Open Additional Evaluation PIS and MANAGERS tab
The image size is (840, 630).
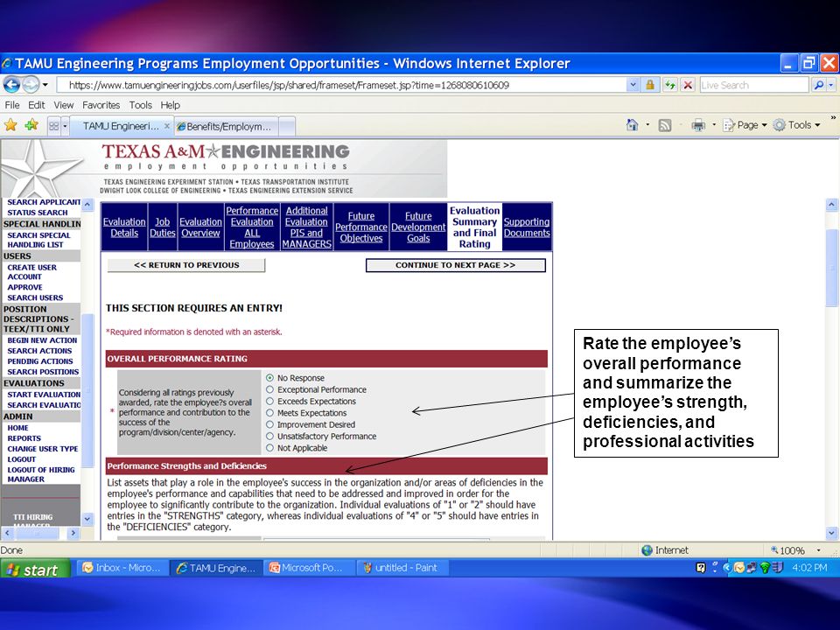pyautogui.click(x=306, y=227)
